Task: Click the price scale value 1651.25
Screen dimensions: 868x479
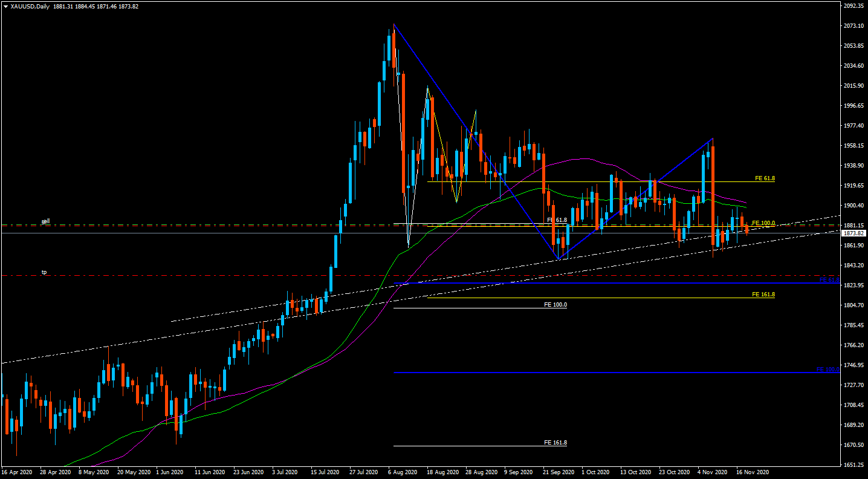Action: 854,465
